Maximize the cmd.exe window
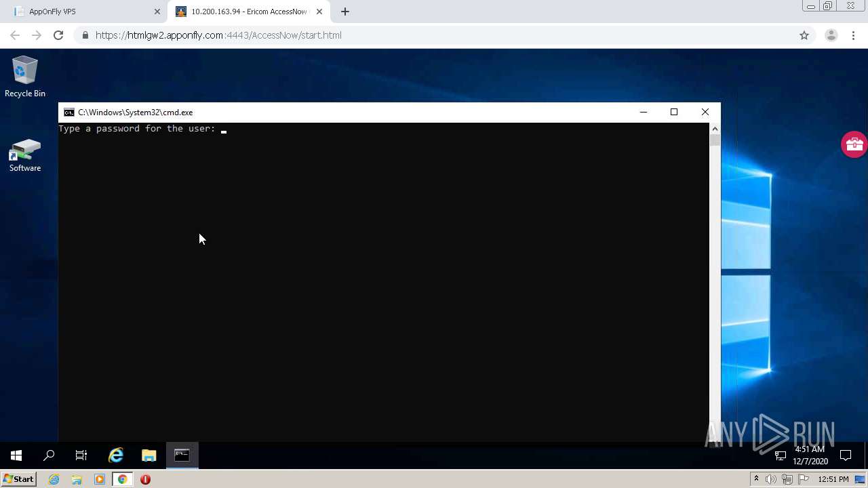The width and height of the screenshot is (868, 488). click(x=674, y=113)
